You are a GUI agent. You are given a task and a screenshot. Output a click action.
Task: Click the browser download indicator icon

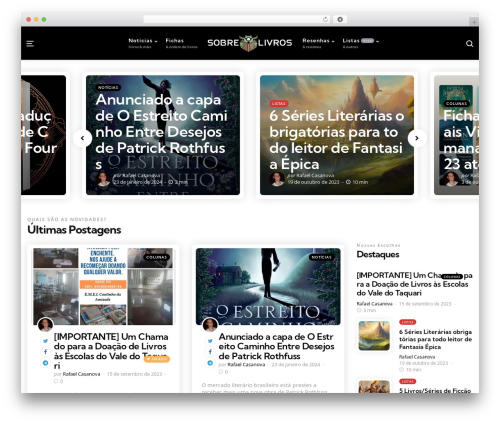(x=340, y=19)
